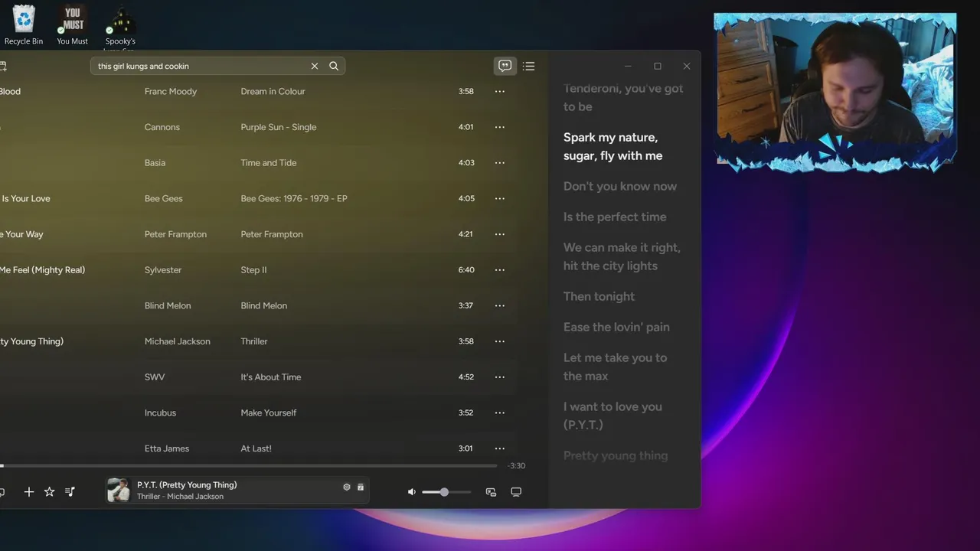Maximize the music player window
This screenshot has height=551, width=980.
click(657, 66)
